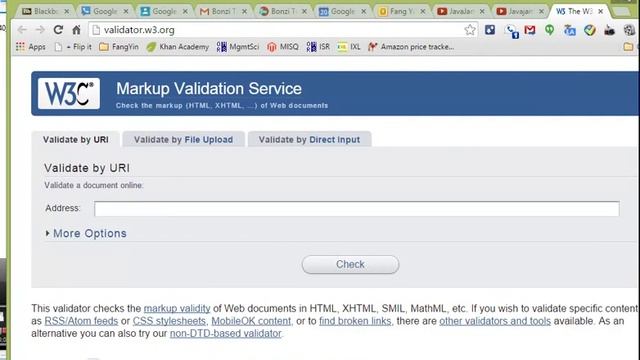Open the MgmtSci bookmark
The height and width of the screenshot is (360, 640).
[238, 47]
